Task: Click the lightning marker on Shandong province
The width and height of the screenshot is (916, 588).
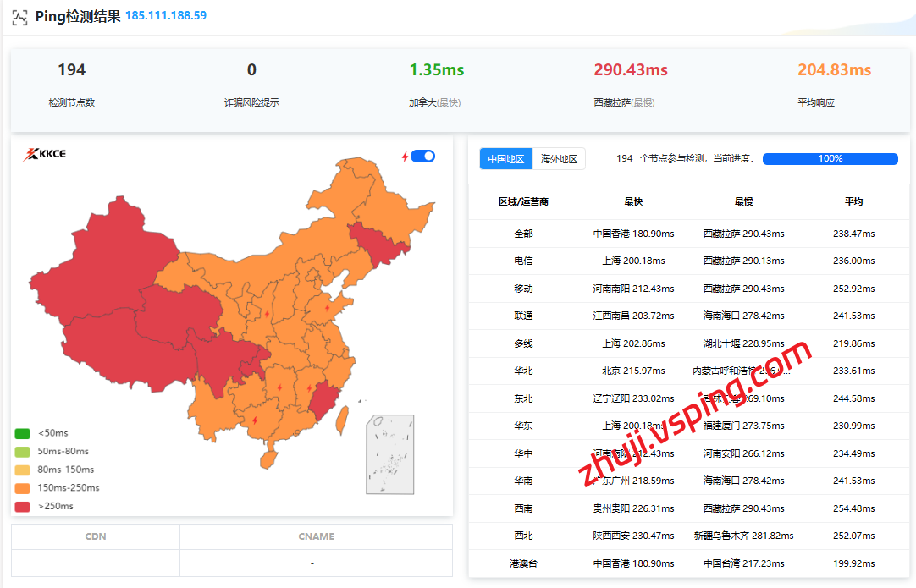Action: point(328,308)
